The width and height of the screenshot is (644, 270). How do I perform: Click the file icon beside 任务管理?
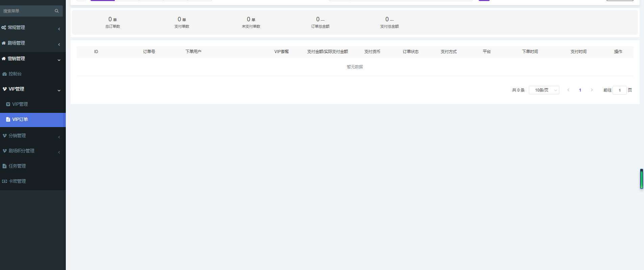(5, 166)
